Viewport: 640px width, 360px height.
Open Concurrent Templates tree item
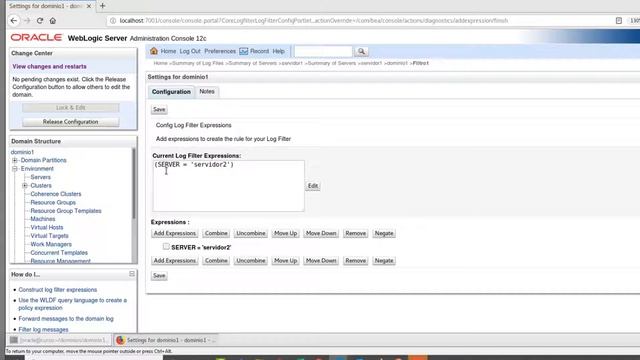[59, 253]
